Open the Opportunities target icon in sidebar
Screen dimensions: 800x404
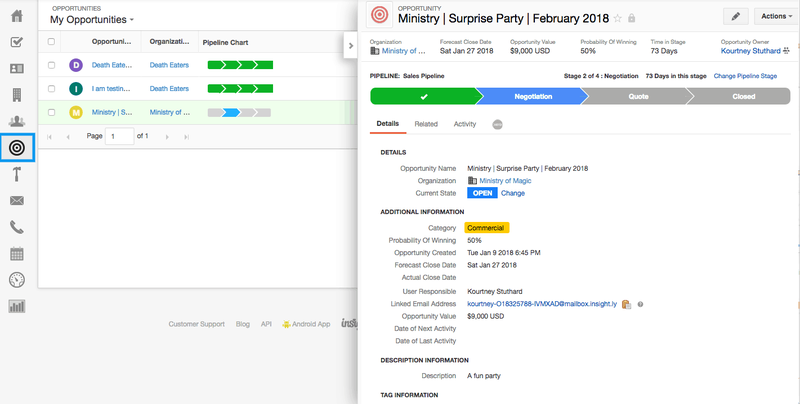pyautogui.click(x=17, y=147)
